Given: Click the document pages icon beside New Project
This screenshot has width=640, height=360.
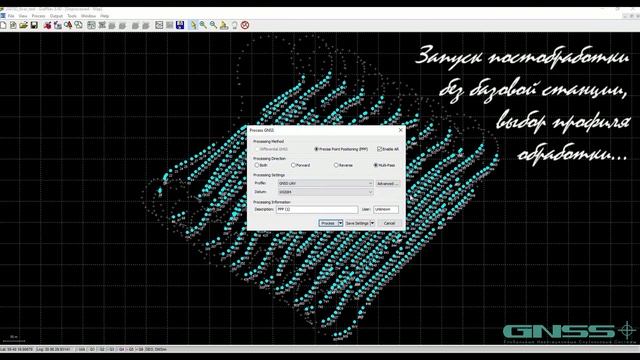Looking at the screenshot, I should pos(13,25).
